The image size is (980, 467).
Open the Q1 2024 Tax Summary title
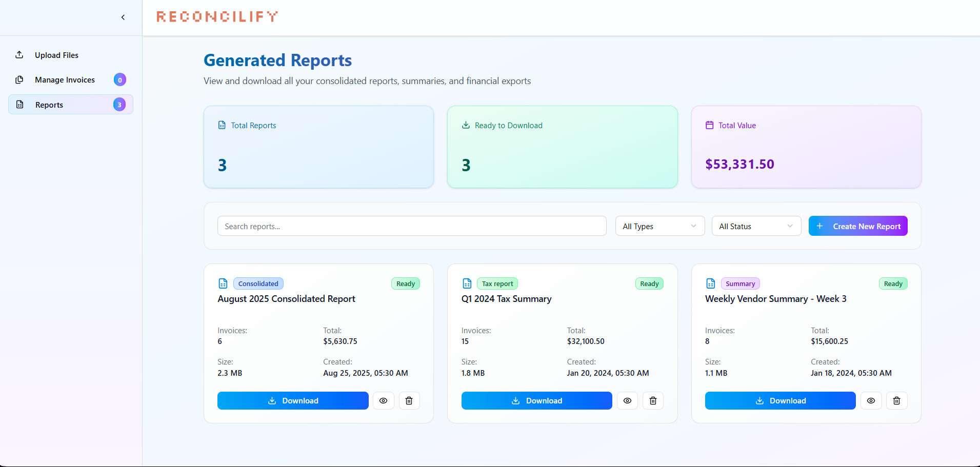point(507,299)
